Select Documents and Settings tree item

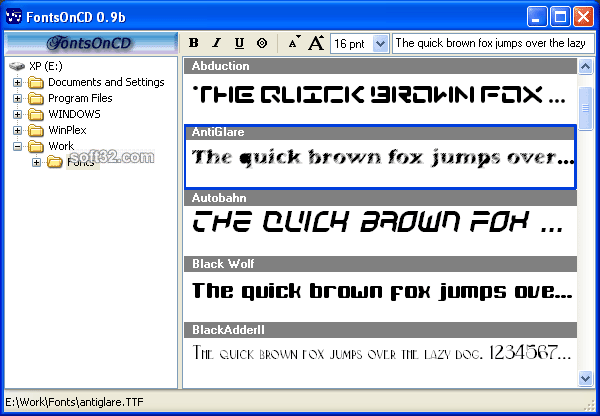106,82
